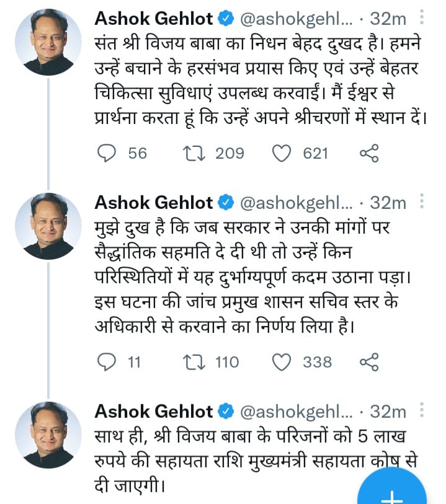Click the verified badge on first tweet

tap(226, 19)
